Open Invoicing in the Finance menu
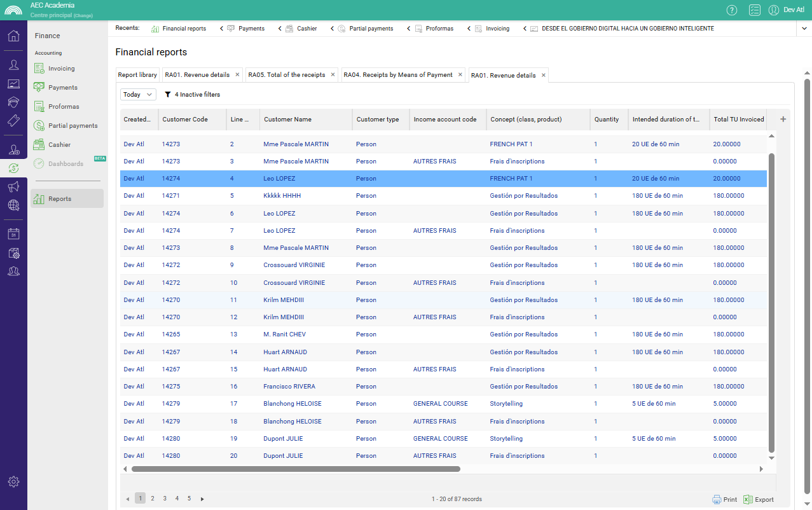 [x=61, y=69]
